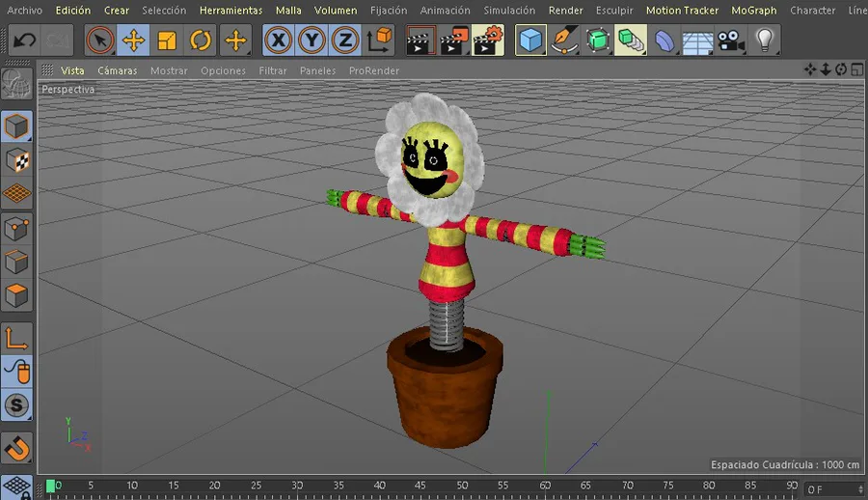
Task: Click frame 30 on the timeline ruler
Action: pyautogui.click(x=297, y=486)
